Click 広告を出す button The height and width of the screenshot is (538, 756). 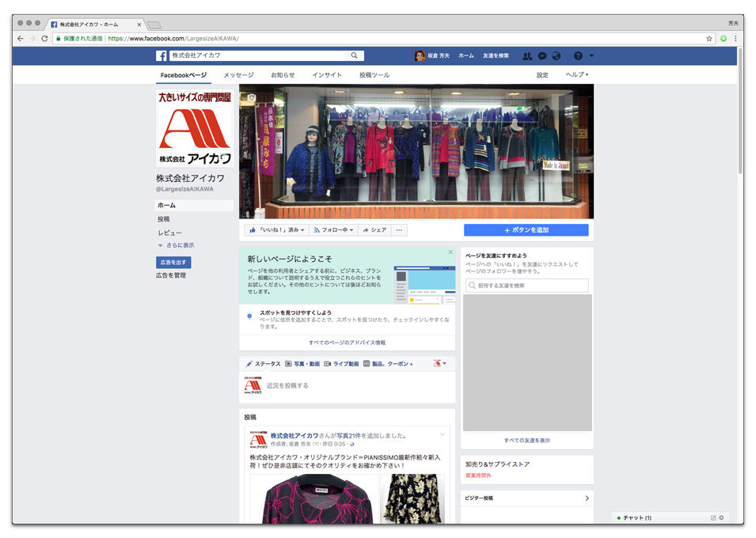[x=173, y=262]
